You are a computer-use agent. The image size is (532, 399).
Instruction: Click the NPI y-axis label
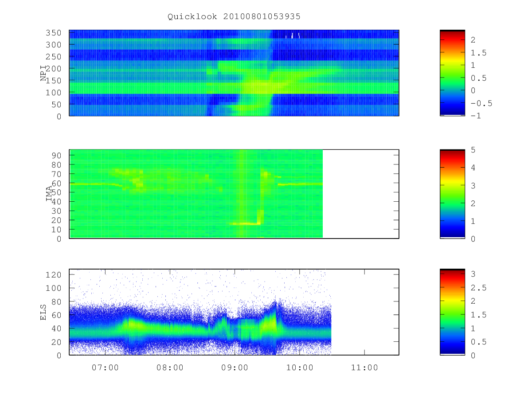coord(43,73)
